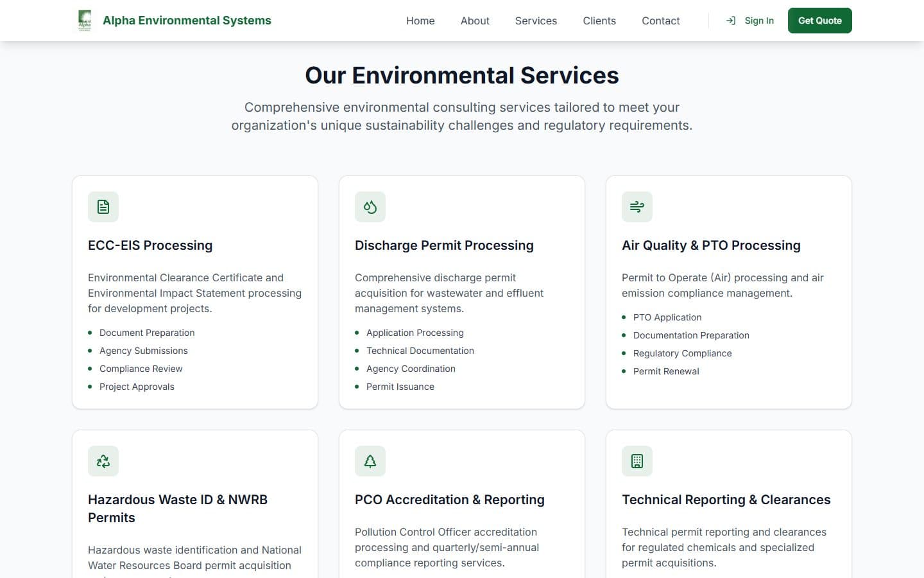This screenshot has height=578, width=924.
Task: Click the water droplets icon on Discharge Permit card
Action: pos(370,207)
